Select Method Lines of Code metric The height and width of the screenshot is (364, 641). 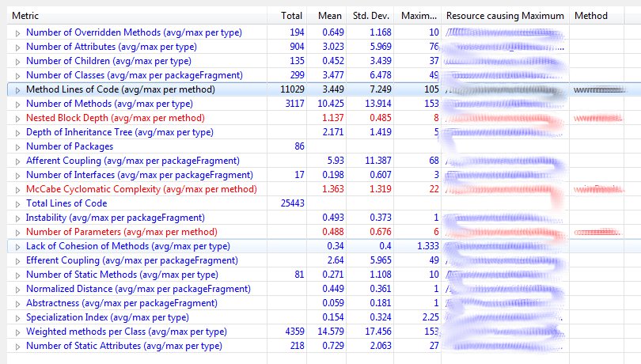point(120,89)
